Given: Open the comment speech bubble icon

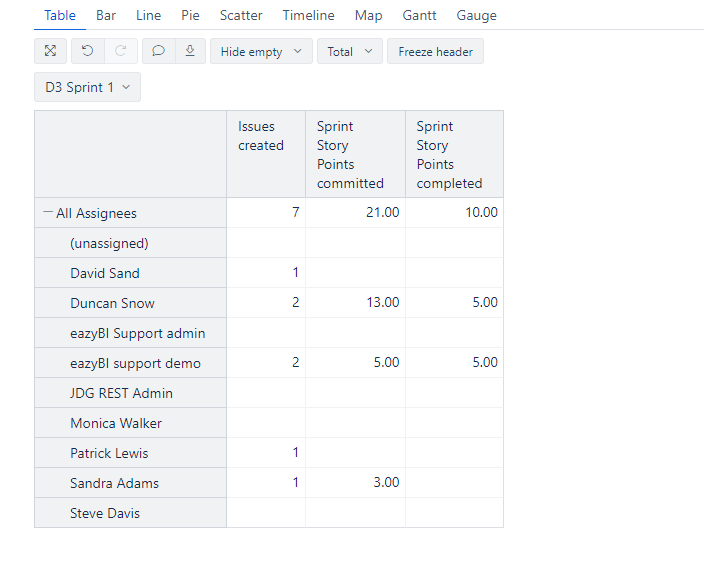Looking at the screenshot, I should [158, 51].
